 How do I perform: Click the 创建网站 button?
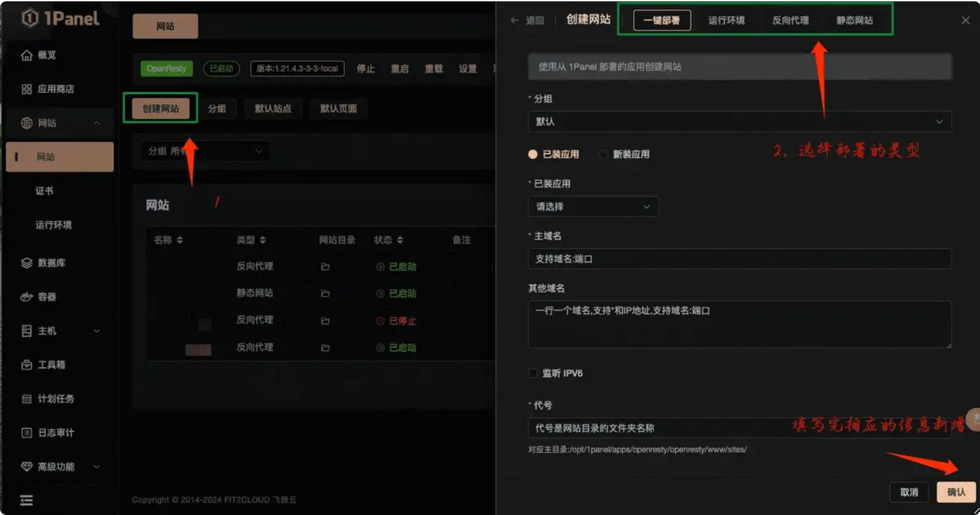tap(161, 109)
